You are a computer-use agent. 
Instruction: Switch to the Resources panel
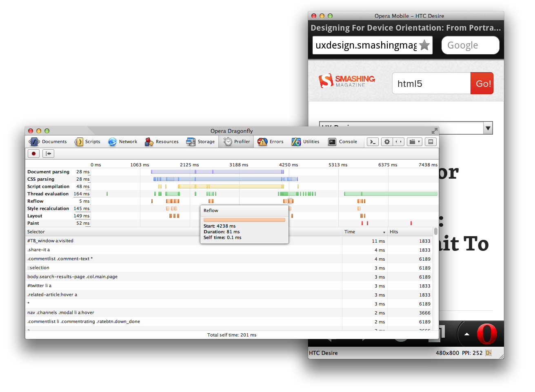[162, 142]
